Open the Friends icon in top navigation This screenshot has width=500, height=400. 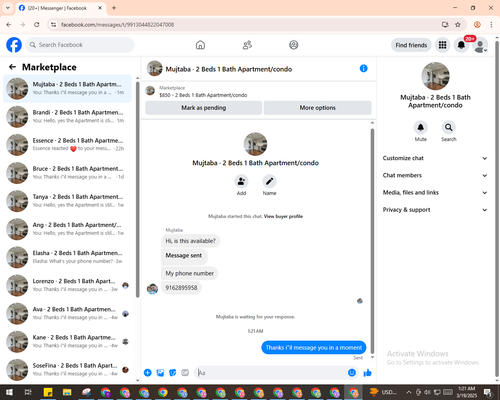coord(247,45)
